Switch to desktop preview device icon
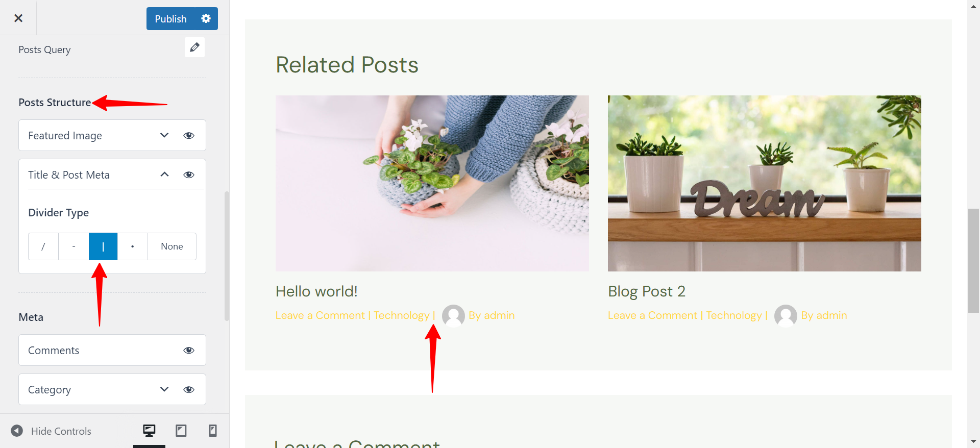 tap(149, 431)
